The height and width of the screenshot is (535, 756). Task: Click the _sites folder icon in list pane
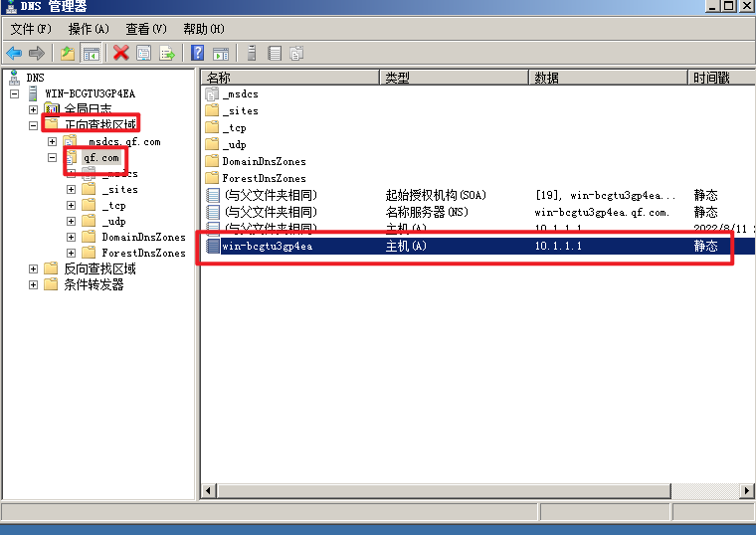pyautogui.click(x=212, y=110)
